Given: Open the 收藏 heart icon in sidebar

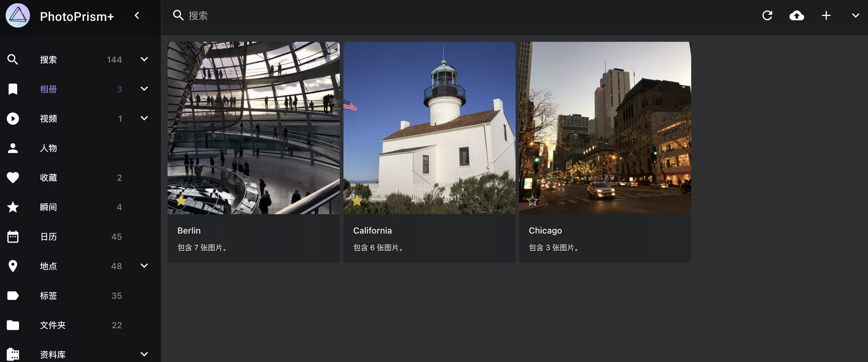Looking at the screenshot, I should 13,178.
